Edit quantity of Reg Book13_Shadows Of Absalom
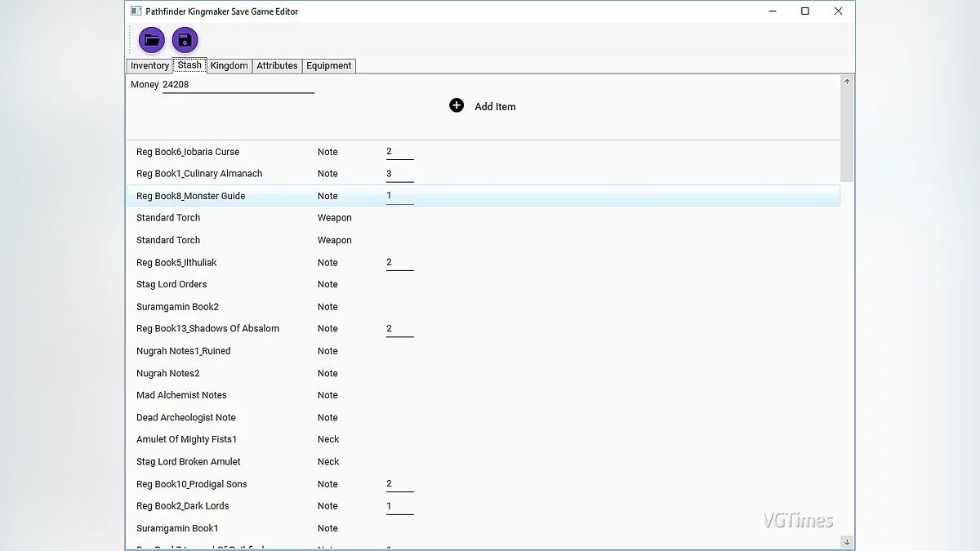Image resolution: width=980 pixels, height=551 pixels. pos(399,329)
